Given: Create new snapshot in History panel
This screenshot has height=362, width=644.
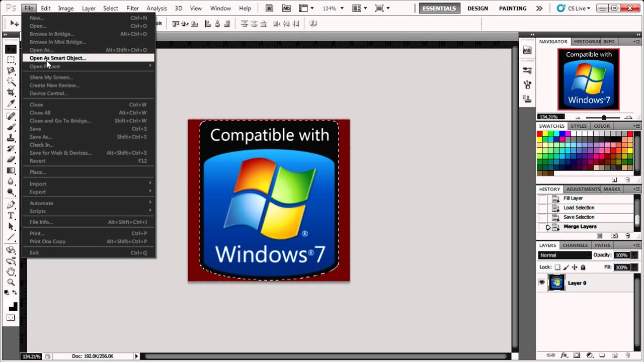Looking at the screenshot, I should [x=614, y=236].
